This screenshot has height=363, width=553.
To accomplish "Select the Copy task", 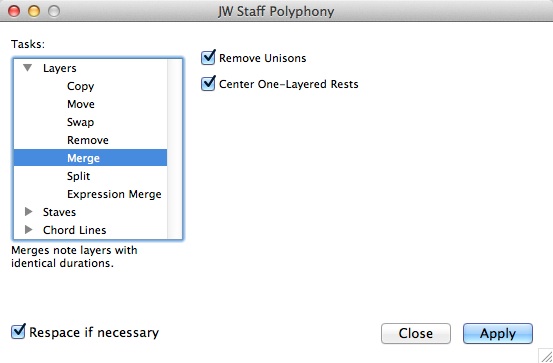I will pyautogui.click(x=80, y=86).
